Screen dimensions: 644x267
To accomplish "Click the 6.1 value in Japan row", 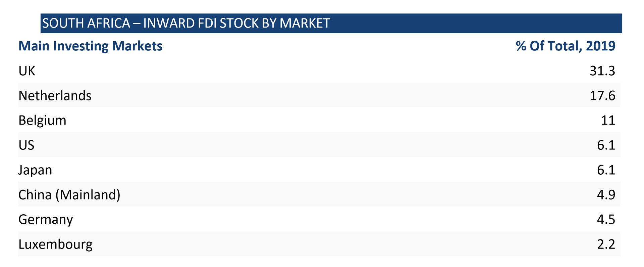I will [606, 170].
